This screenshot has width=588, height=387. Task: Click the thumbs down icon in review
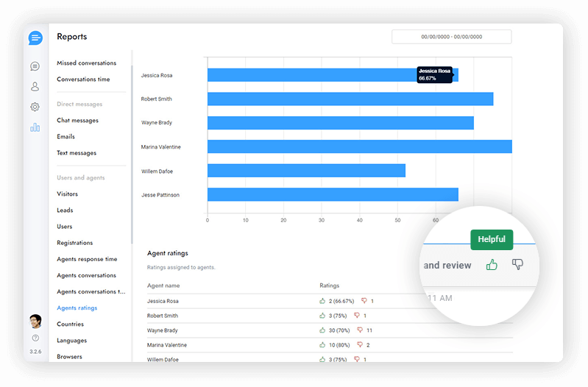point(517,265)
